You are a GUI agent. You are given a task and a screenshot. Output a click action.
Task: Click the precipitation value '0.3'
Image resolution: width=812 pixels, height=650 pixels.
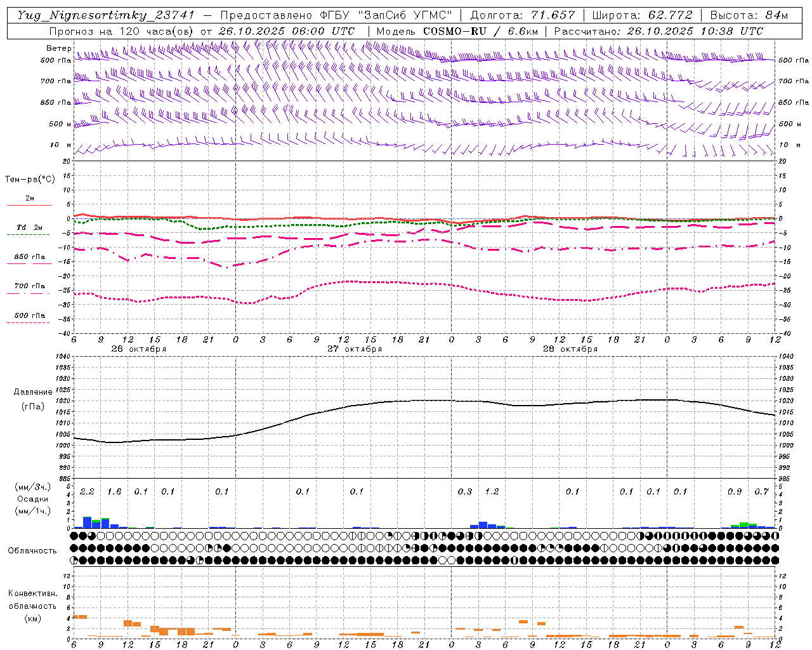point(465,492)
